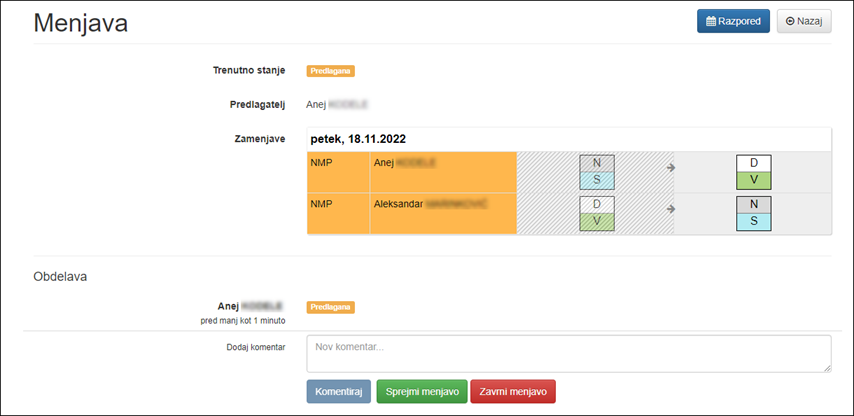
Task: Click the NMP cell in Anej's row
Action: coord(337,172)
